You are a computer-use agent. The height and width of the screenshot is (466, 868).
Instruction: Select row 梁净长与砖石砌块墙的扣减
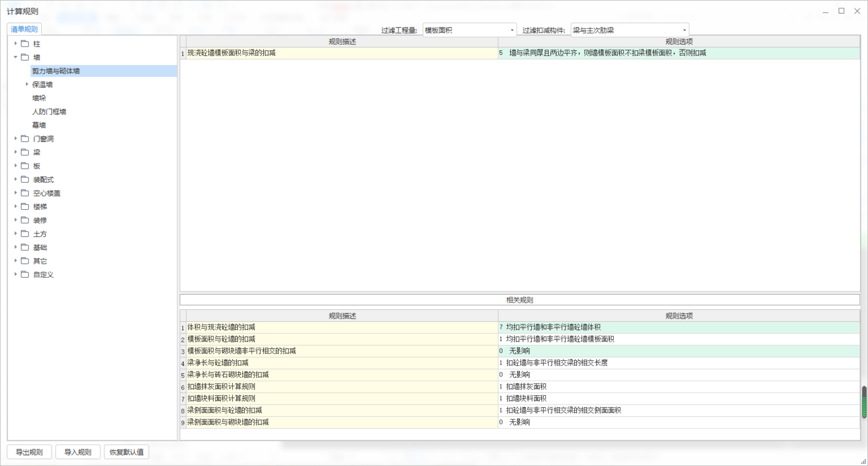click(342, 375)
